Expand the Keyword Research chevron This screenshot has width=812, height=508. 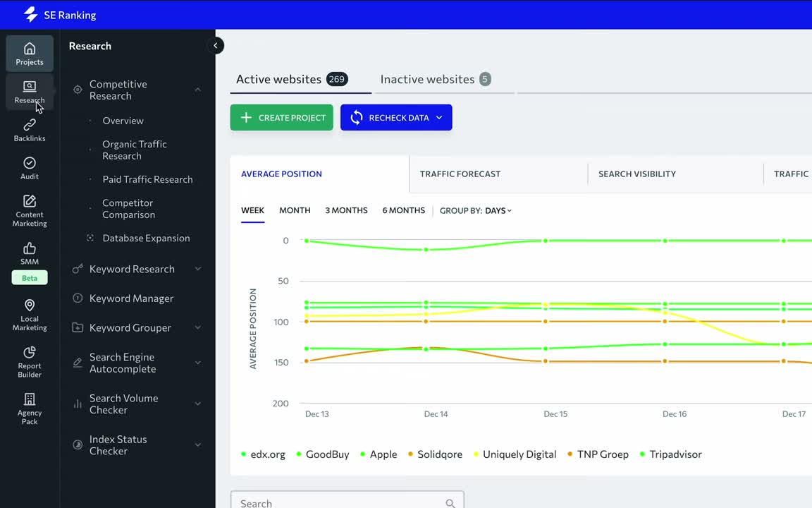pos(198,269)
